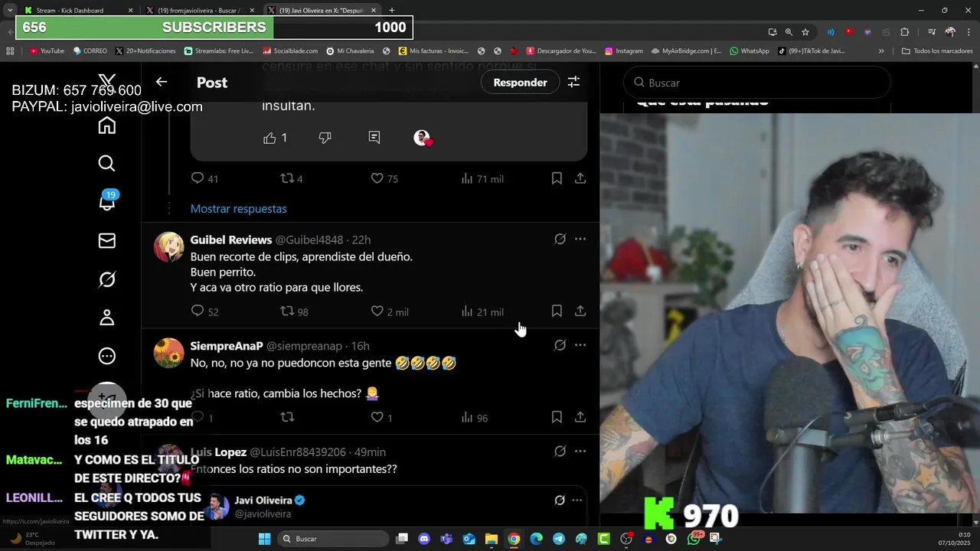Open comment icon on the community note card

374,138
